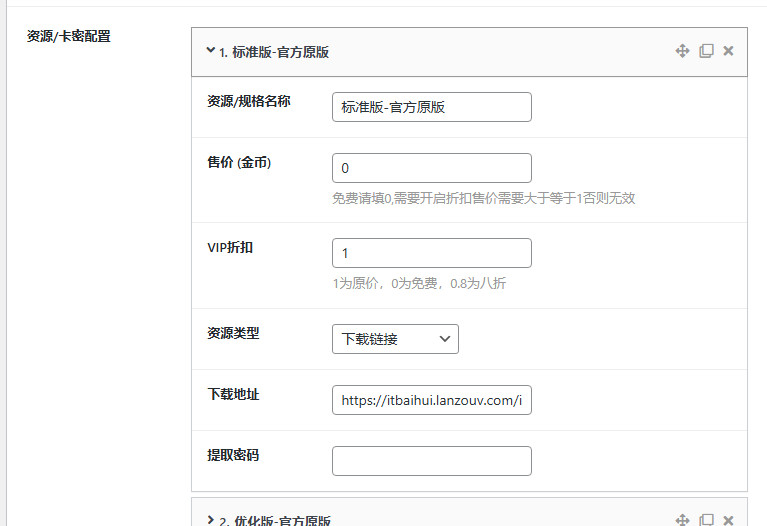Open the 资源类型 dropdown showing 下载链接
Image resolution: width=767 pixels, height=526 pixels.
[x=395, y=339]
